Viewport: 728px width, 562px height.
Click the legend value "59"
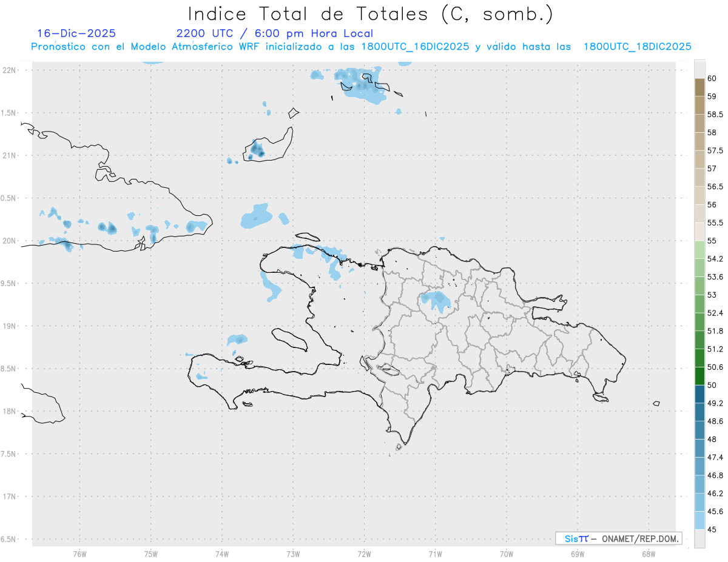[712, 96]
